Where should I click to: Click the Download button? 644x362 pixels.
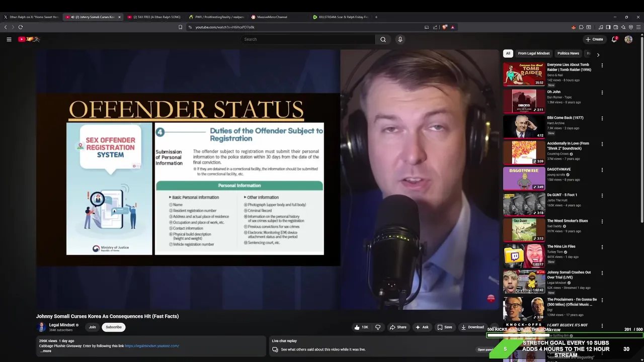[472, 327]
